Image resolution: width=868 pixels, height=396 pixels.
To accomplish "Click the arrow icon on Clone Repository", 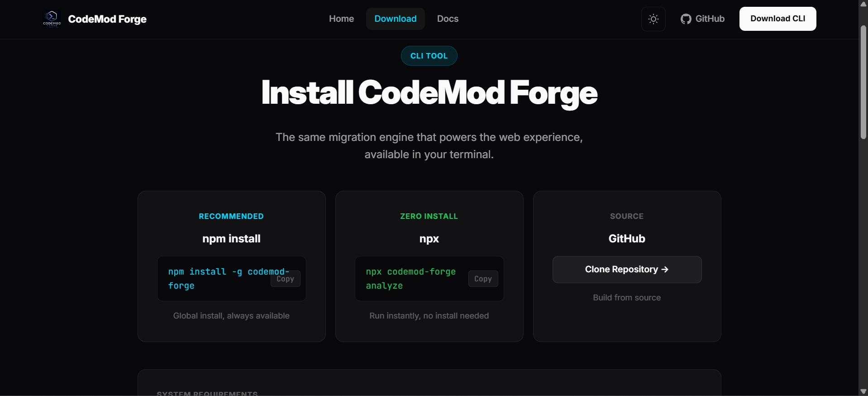I will (665, 269).
